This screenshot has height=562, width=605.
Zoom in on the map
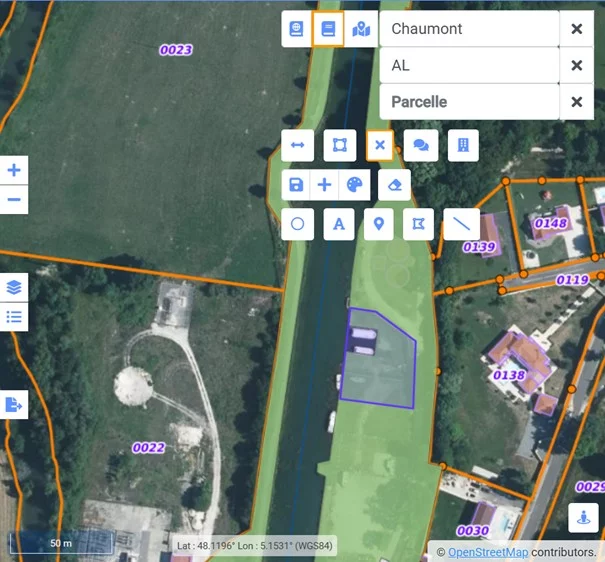[x=14, y=171]
